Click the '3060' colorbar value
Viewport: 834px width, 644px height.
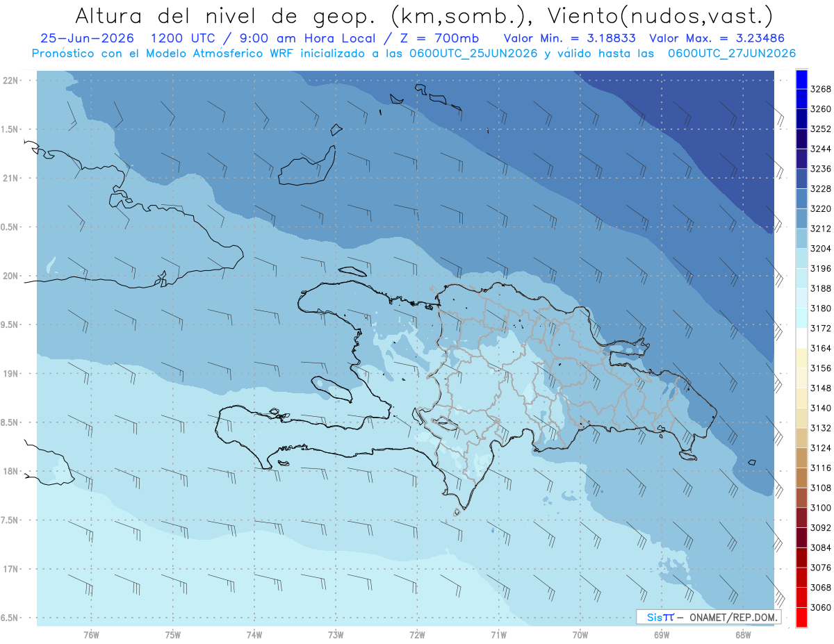tap(821, 608)
